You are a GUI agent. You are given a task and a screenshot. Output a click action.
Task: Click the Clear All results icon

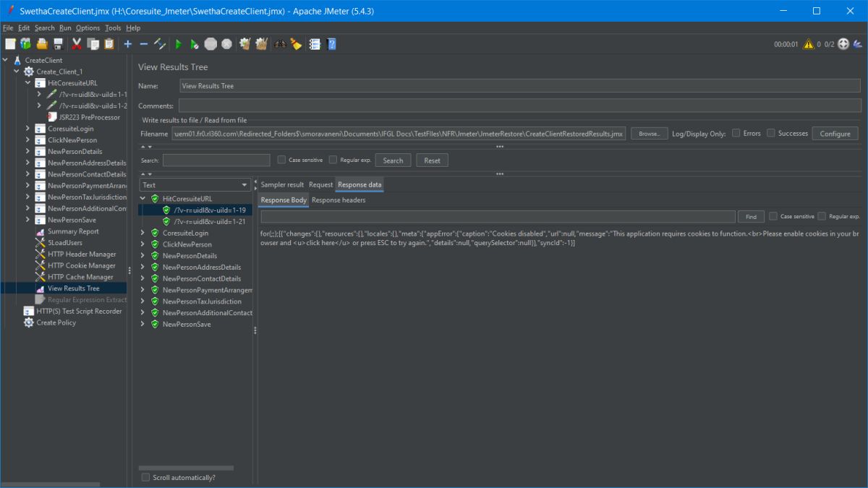tap(261, 44)
